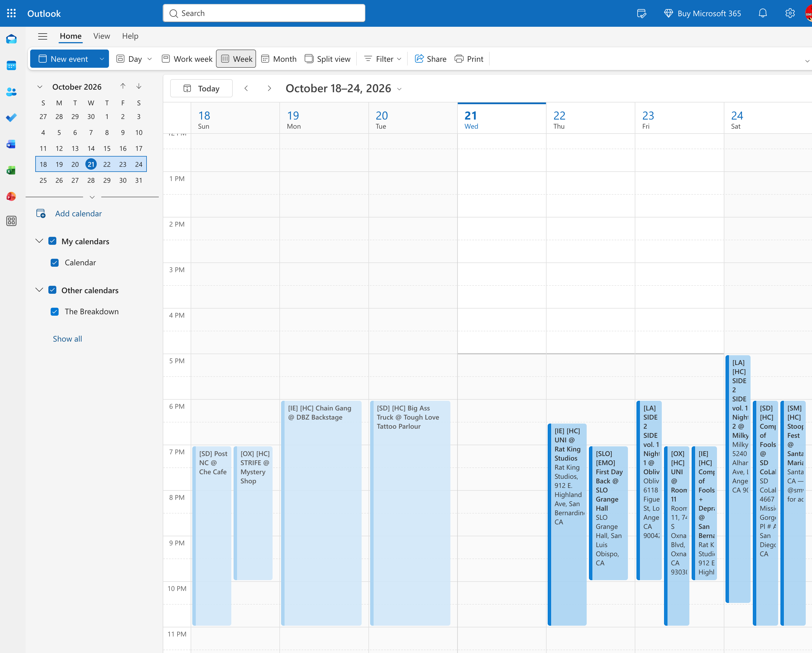812x653 pixels.
Task: Click Add calendar link
Action: [78, 214]
